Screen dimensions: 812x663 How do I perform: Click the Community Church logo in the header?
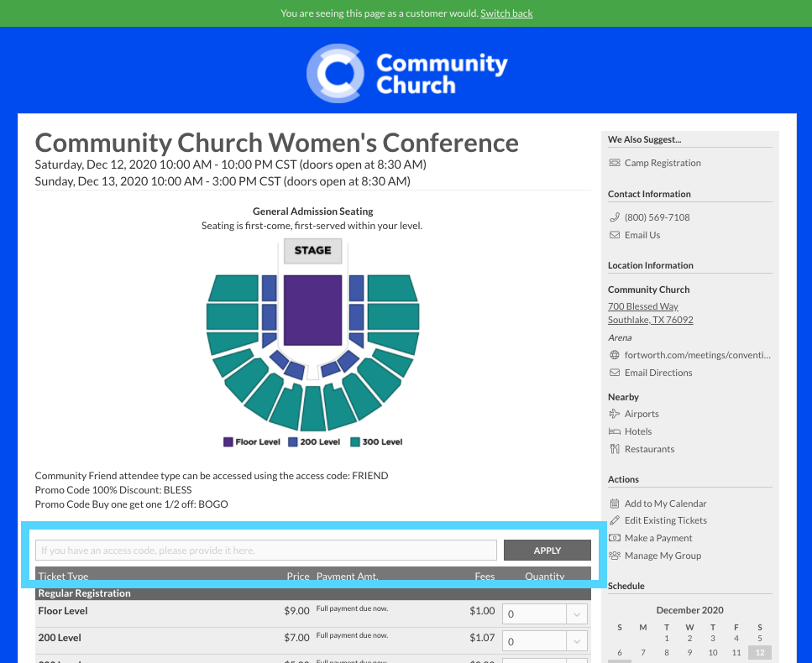click(x=407, y=74)
